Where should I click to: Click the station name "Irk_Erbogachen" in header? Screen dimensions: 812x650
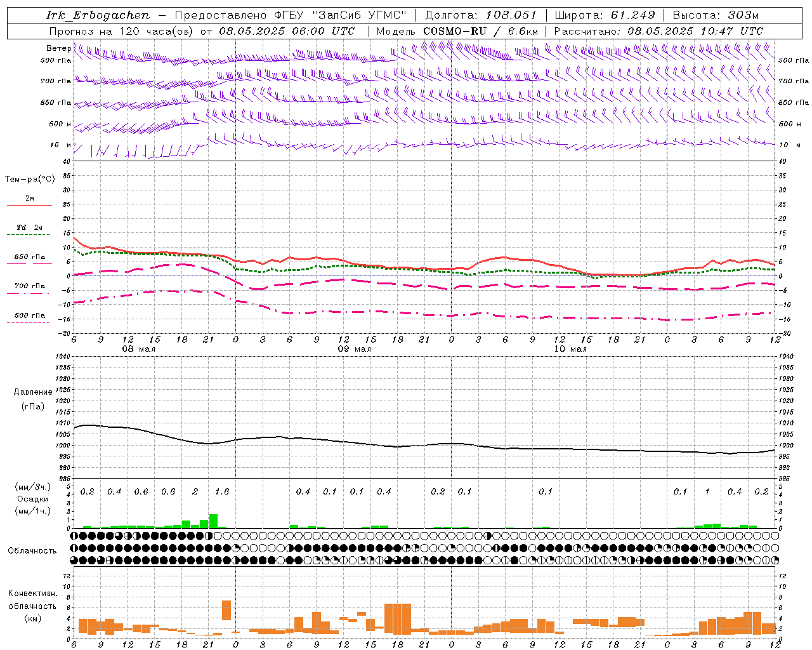click(98, 15)
